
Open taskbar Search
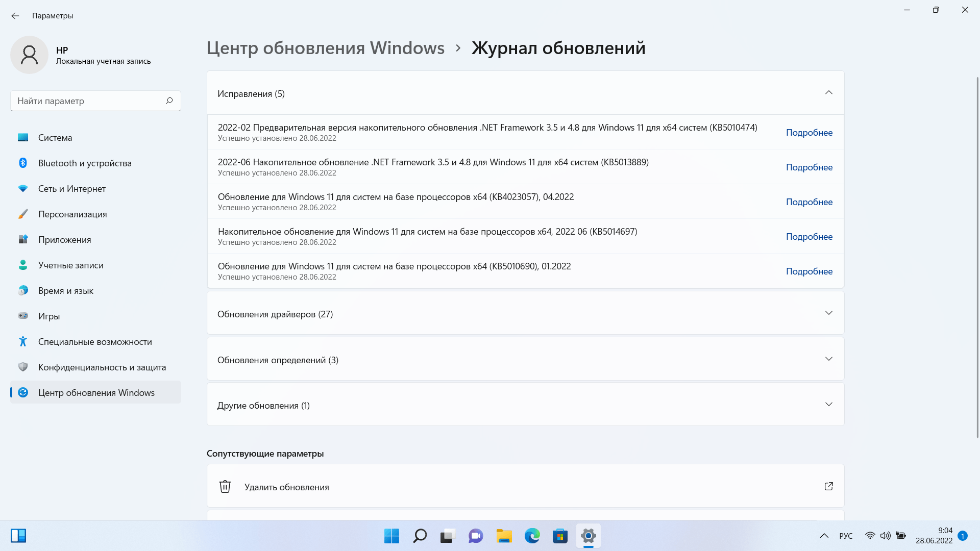(420, 536)
